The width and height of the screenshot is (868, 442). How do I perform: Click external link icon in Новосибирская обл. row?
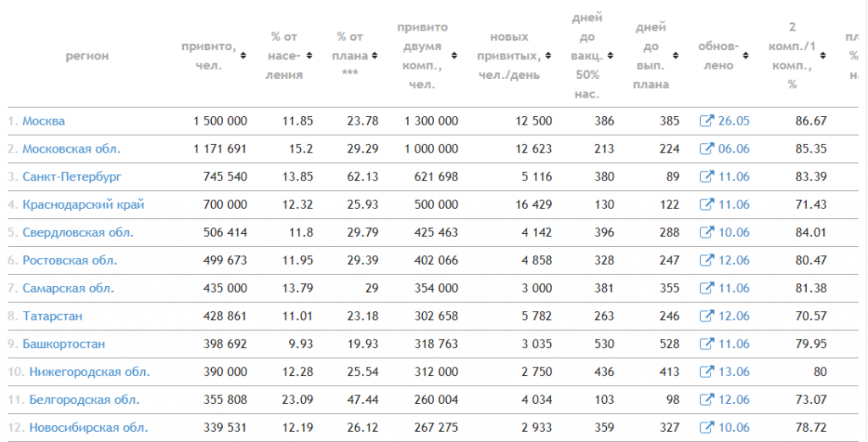point(707,428)
